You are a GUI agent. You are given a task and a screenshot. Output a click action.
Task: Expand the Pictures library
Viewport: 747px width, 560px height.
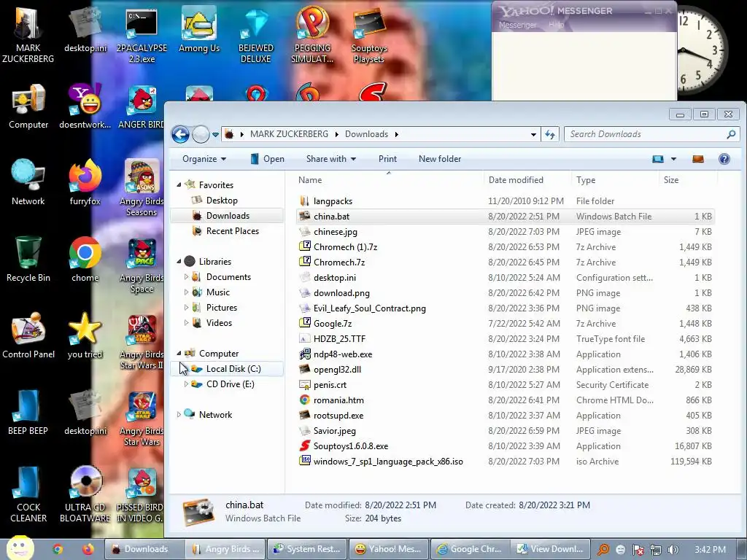click(186, 307)
